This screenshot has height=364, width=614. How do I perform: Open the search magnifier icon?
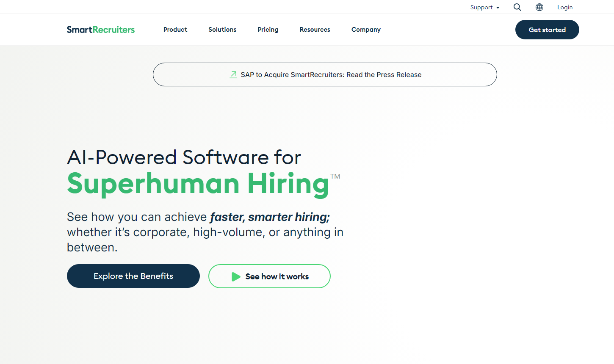tap(517, 7)
